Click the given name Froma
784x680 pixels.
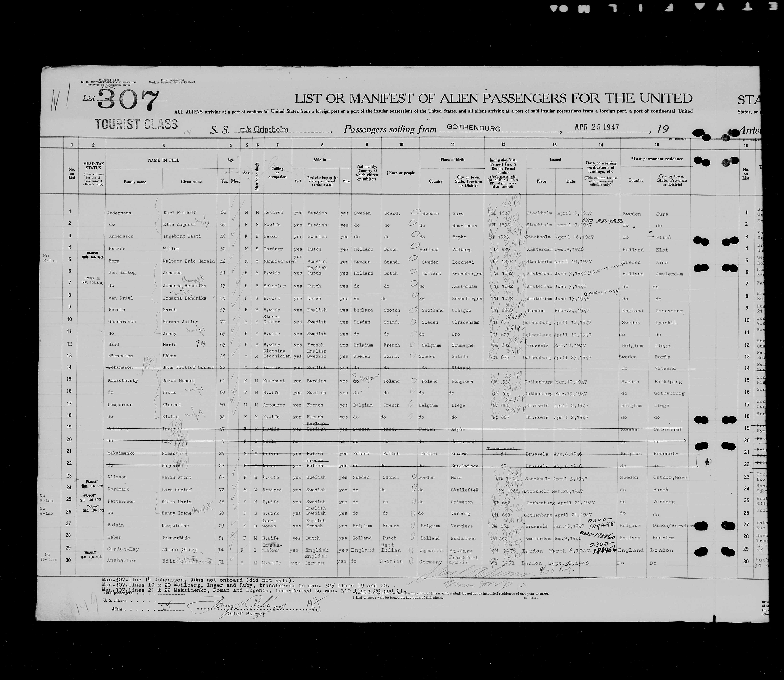[169, 392]
